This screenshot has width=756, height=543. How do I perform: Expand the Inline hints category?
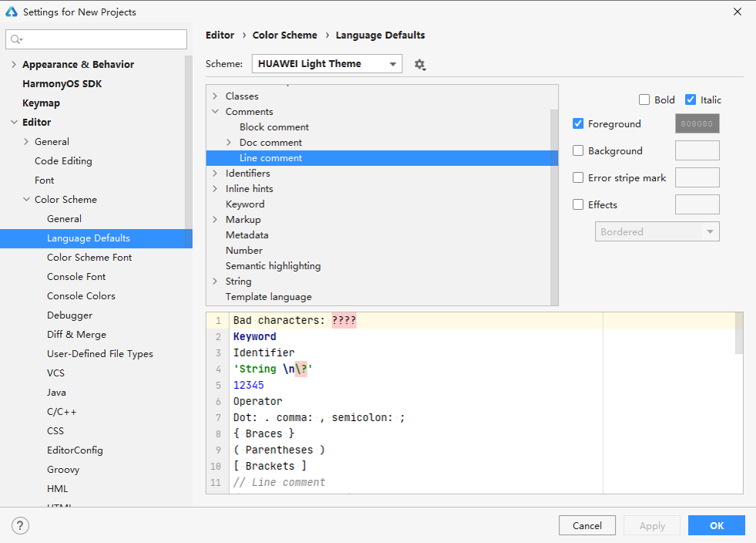[215, 189]
